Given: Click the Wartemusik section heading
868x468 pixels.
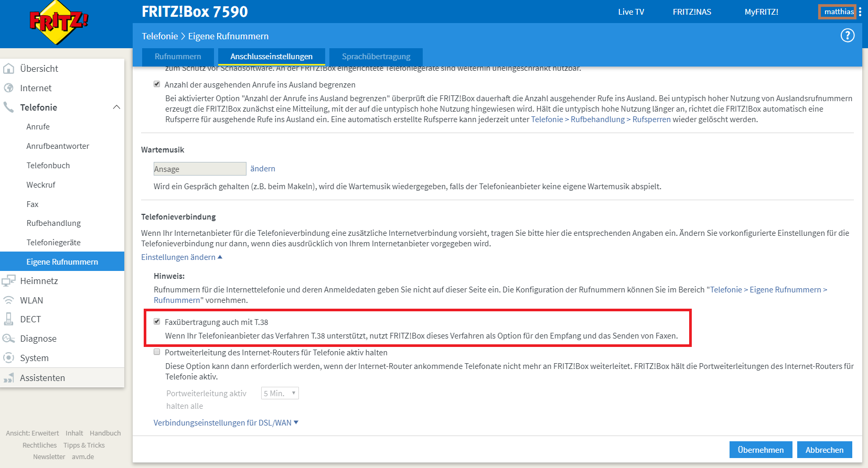Looking at the screenshot, I should click(x=163, y=150).
